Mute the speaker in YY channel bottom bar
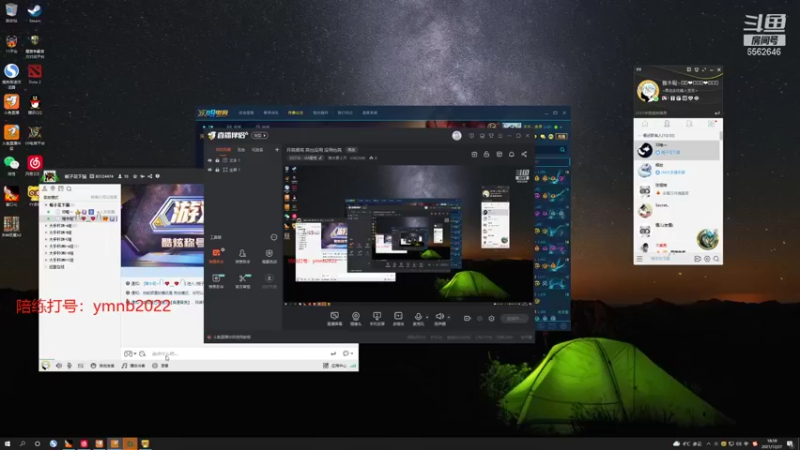Image resolution: width=800 pixels, height=450 pixels. 59,366
